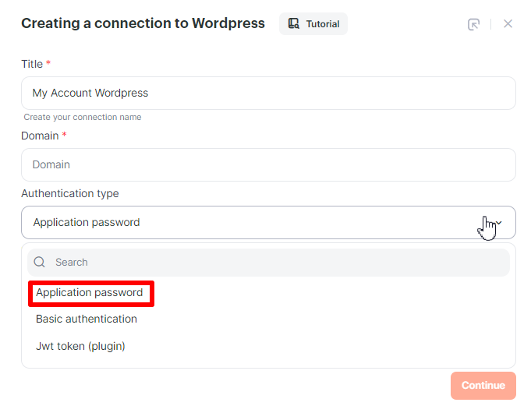Screen dimensions: 531x420
Task: Open the Tutorial button
Action: pos(313,24)
